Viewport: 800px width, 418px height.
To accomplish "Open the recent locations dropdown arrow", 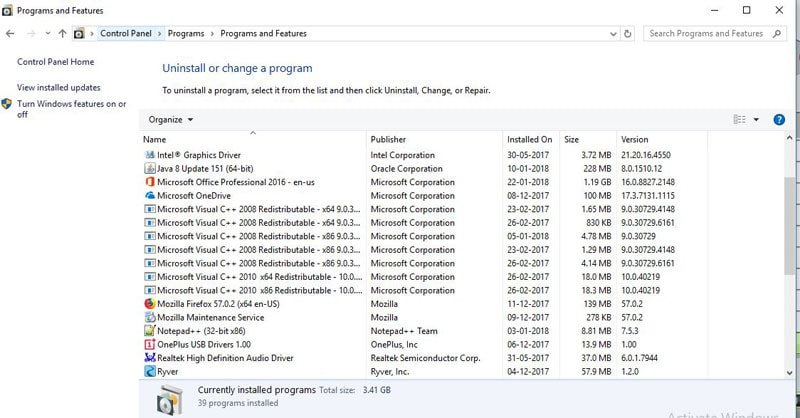I will (x=46, y=34).
